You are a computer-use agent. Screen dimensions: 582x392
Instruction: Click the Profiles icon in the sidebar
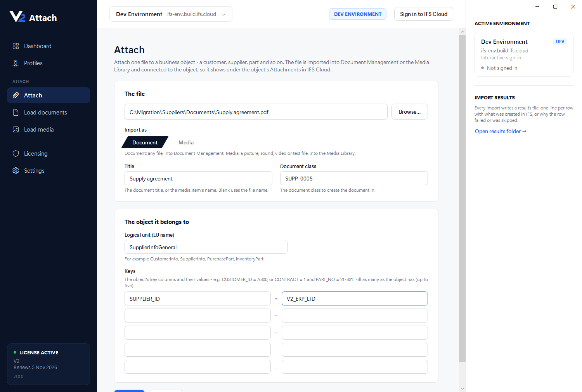(16, 63)
